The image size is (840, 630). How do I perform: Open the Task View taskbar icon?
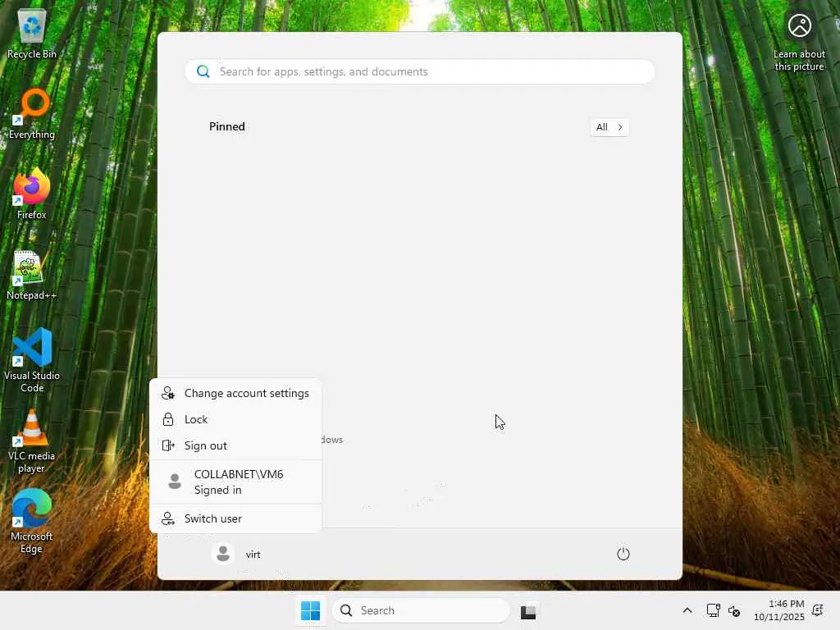tap(527, 610)
